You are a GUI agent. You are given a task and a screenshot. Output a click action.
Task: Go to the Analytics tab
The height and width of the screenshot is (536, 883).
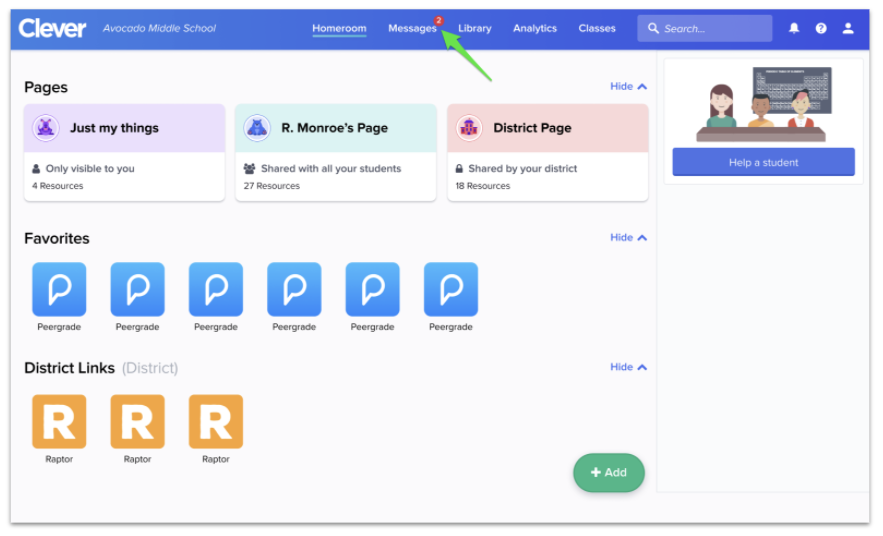(x=535, y=29)
